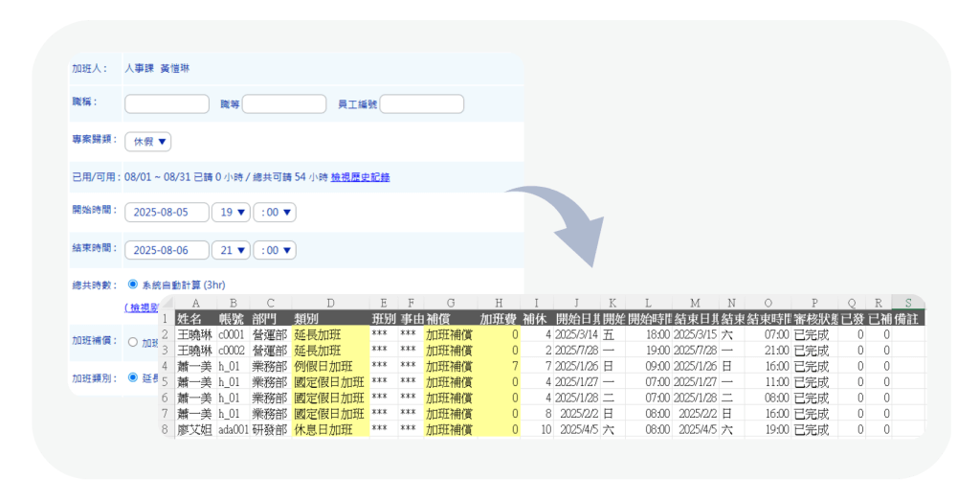This screenshot has height=501, width=980.
Task: Click the 姓名 header cell in column A
Action: pyautogui.click(x=194, y=318)
